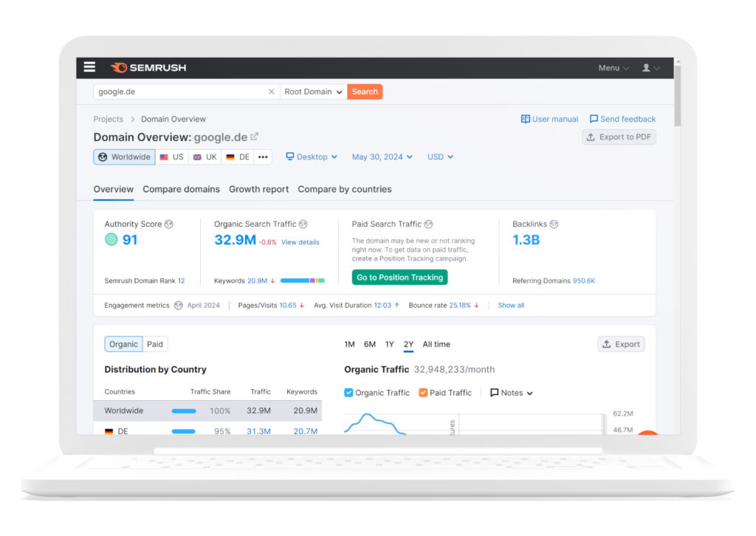Click Authority Score info icon
This screenshot has width=756, height=536.
click(169, 224)
